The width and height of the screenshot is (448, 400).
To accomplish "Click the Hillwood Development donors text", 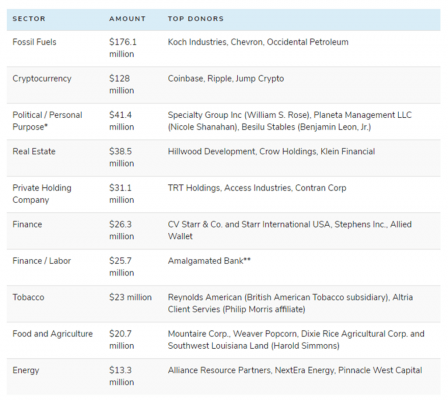I will click(x=271, y=151).
